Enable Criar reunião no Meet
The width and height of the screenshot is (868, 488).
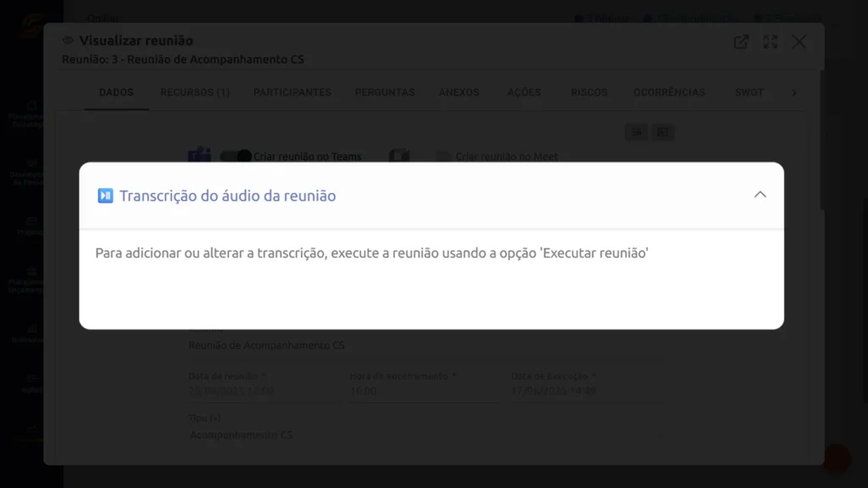[x=442, y=155]
